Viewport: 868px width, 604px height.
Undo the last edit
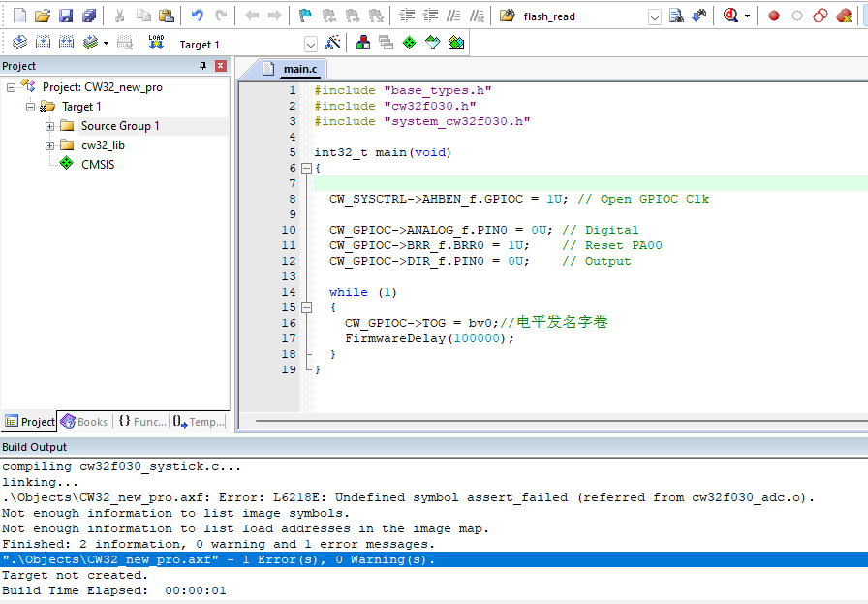[197, 16]
